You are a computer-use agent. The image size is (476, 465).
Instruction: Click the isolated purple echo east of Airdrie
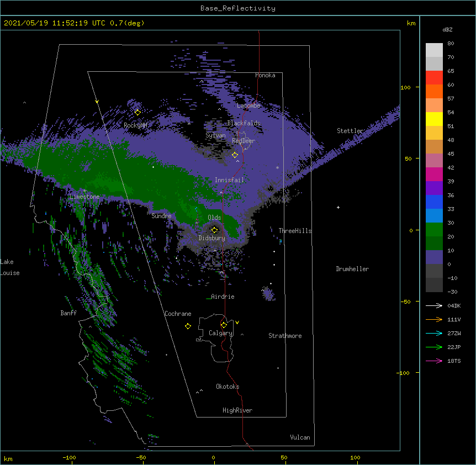pyautogui.click(x=268, y=294)
